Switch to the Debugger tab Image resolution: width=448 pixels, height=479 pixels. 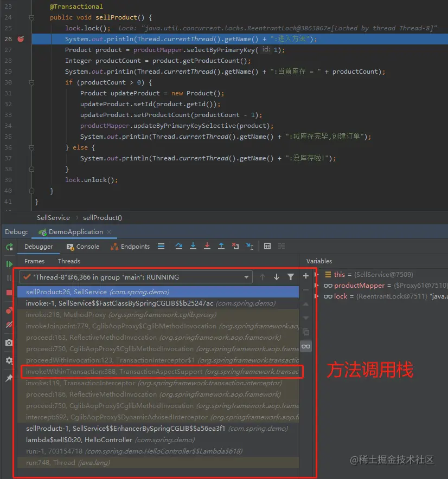pos(39,247)
